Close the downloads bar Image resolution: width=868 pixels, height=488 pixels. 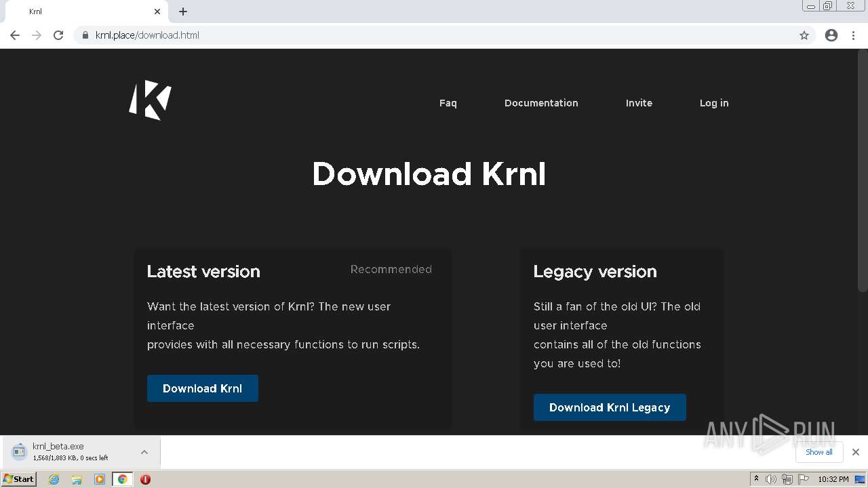click(x=856, y=452)
